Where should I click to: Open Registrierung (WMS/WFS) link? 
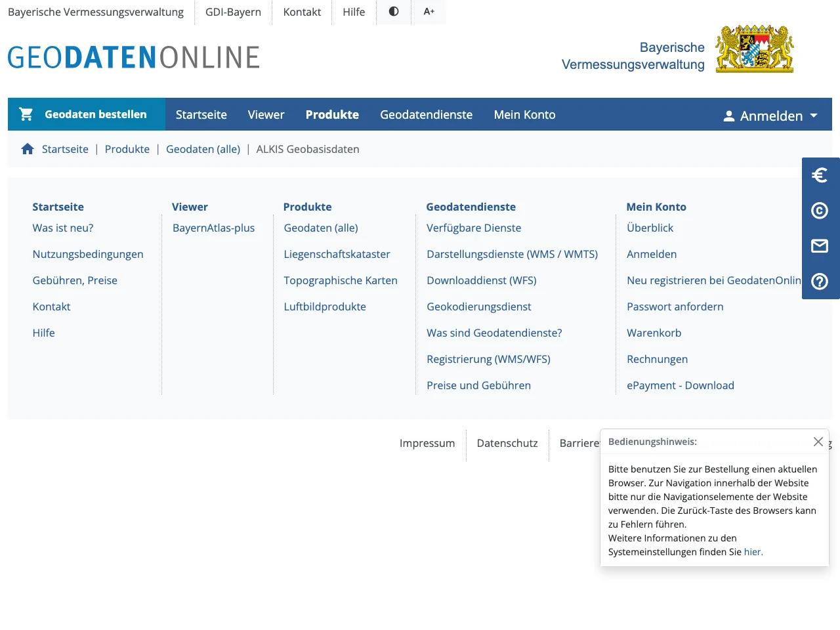click(x=488, y=359)
